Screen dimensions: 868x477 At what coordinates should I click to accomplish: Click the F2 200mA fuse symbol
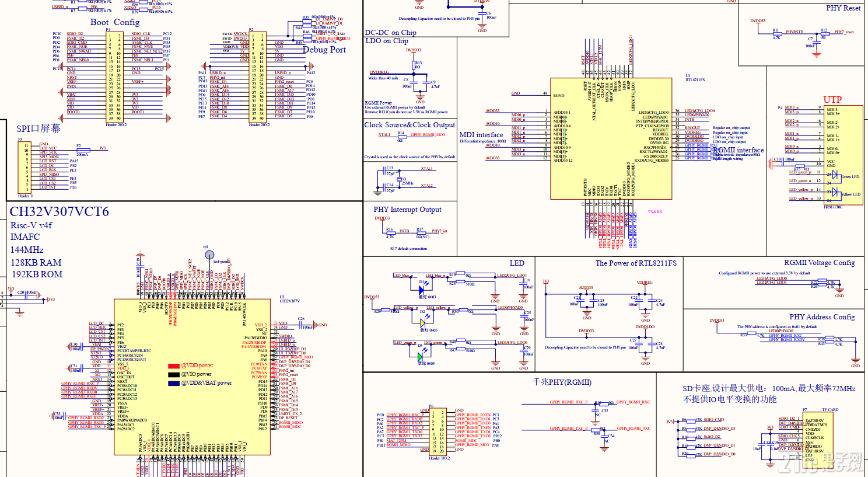pyautogui.click(x=82, y=149)
